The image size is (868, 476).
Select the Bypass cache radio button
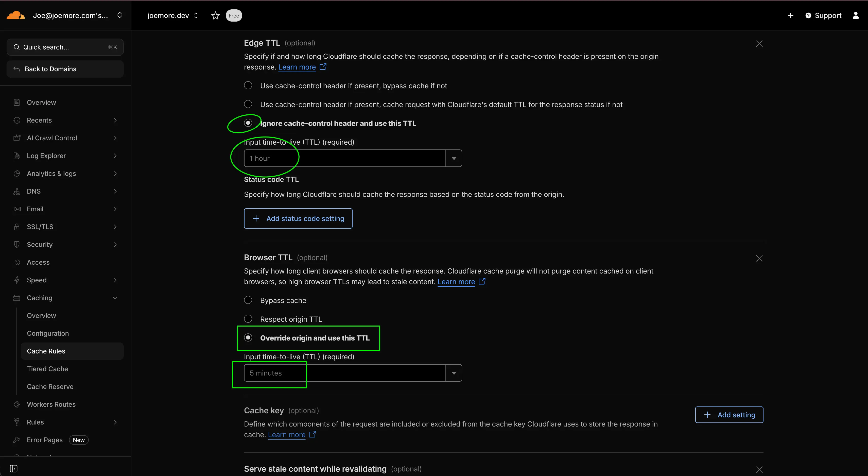(x=248, y=300)
